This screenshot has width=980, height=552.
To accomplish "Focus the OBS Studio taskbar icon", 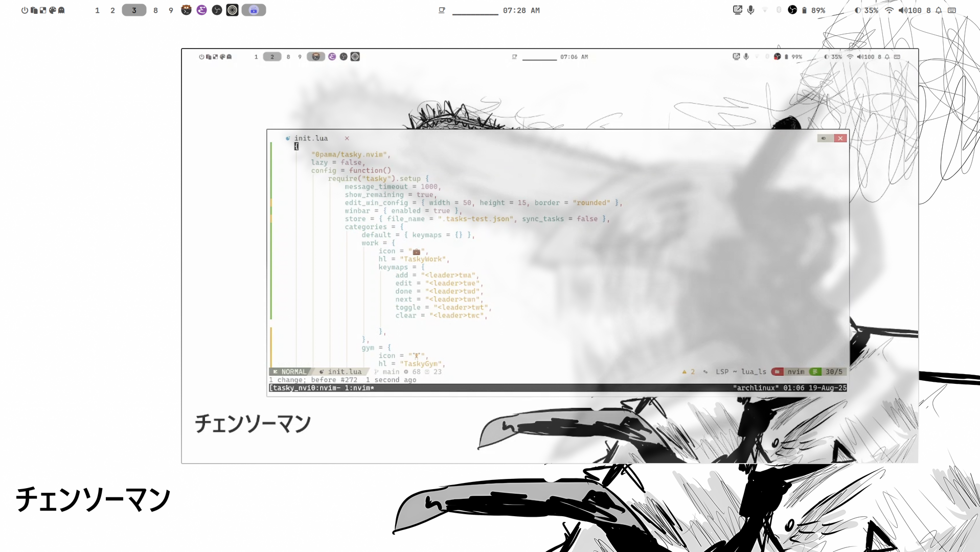I will pos(217,10).
